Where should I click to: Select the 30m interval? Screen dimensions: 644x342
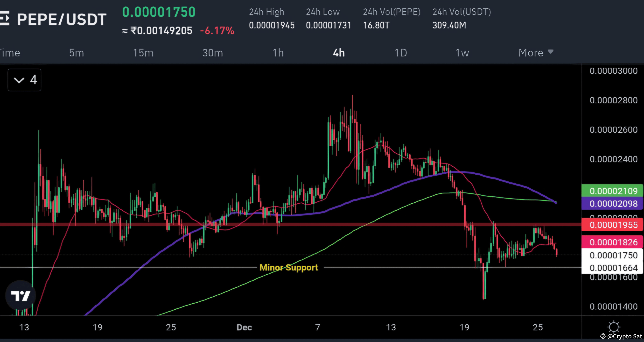click(213, 53)
